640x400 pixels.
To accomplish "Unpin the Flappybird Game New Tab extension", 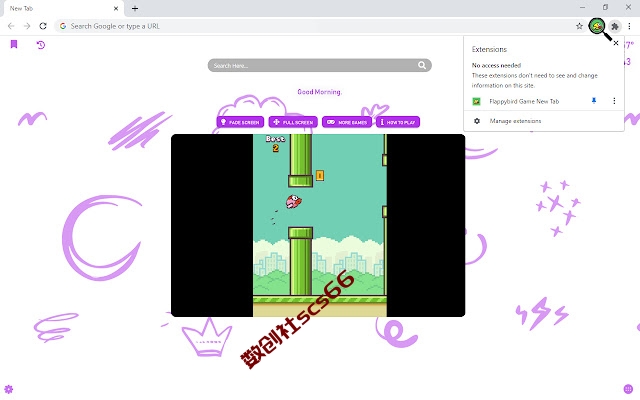I will coord(594,101).
